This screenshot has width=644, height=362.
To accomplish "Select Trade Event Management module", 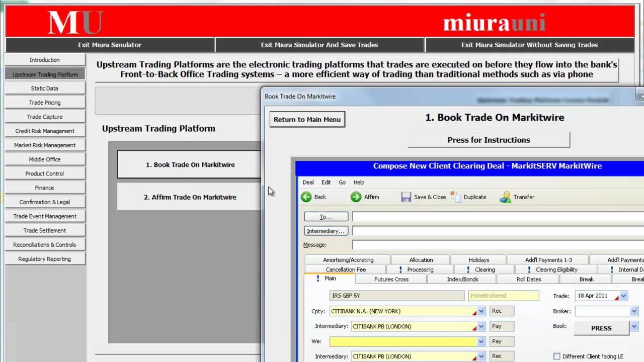I will tap(45, 216).
